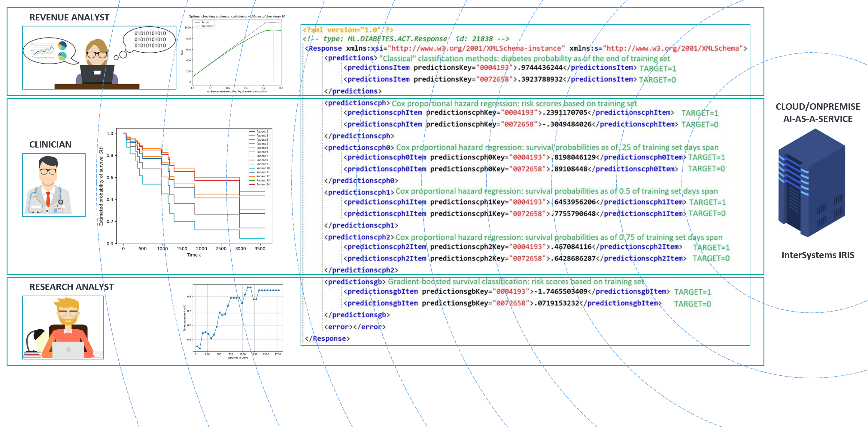Click the Patient 1 legend entry

(x=258, y=131)
